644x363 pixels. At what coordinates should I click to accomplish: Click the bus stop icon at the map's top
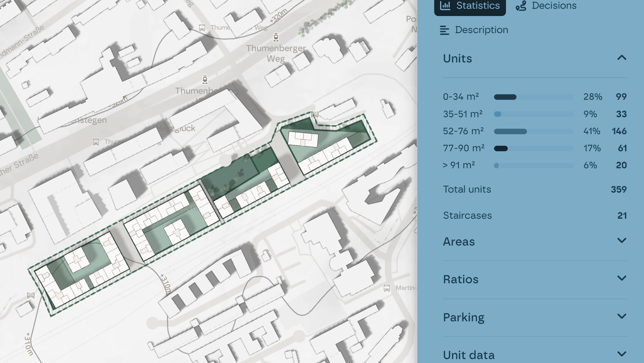[202, 28]
